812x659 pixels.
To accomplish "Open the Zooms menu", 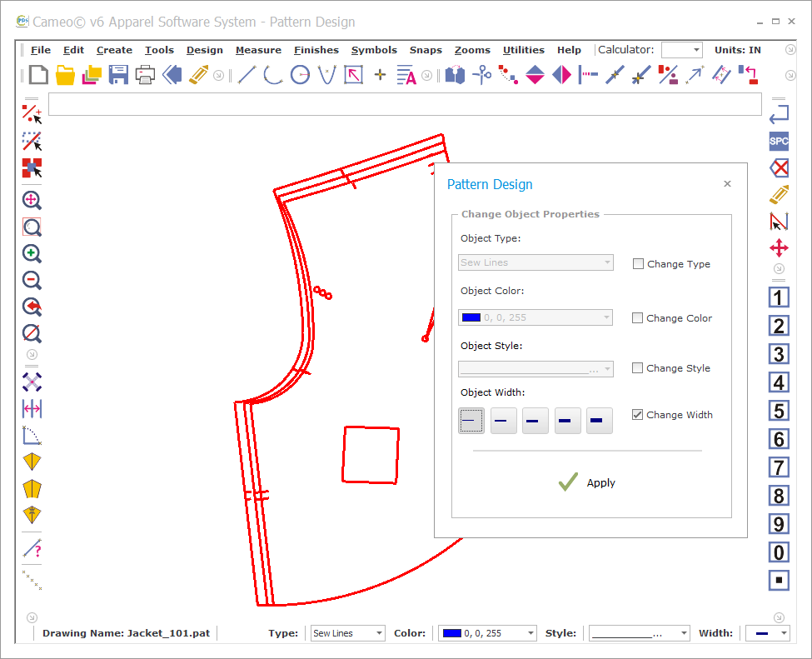I will point(472,50).
